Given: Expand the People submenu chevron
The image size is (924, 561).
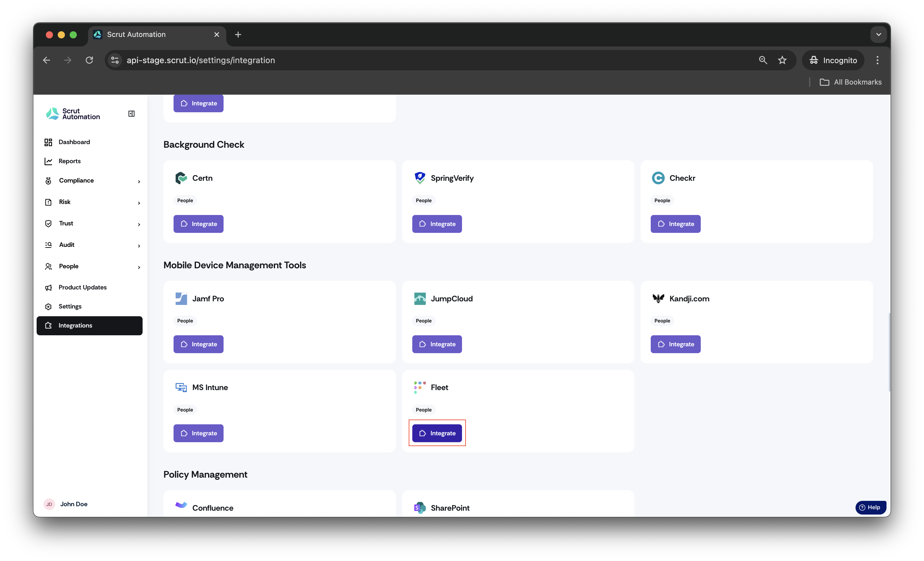Looking at the screenshot, I should 139,267.
